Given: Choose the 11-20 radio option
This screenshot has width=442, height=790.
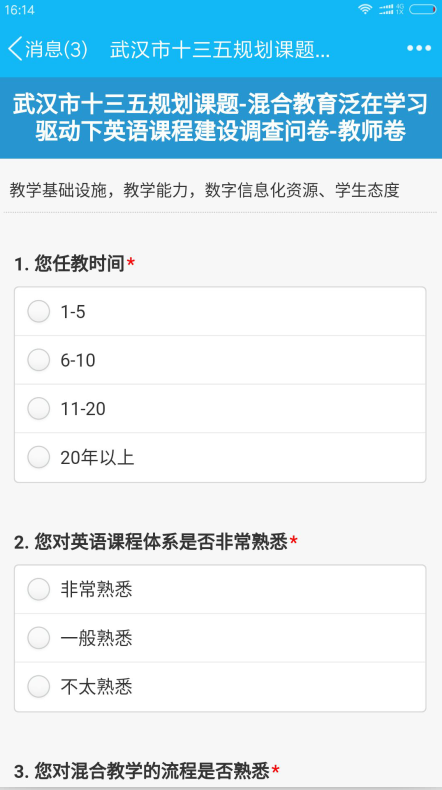Looking at the screenshot, I should (220, 409).
